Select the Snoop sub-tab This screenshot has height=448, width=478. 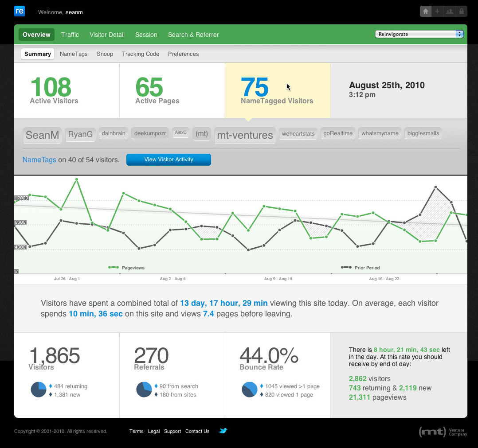105,54
